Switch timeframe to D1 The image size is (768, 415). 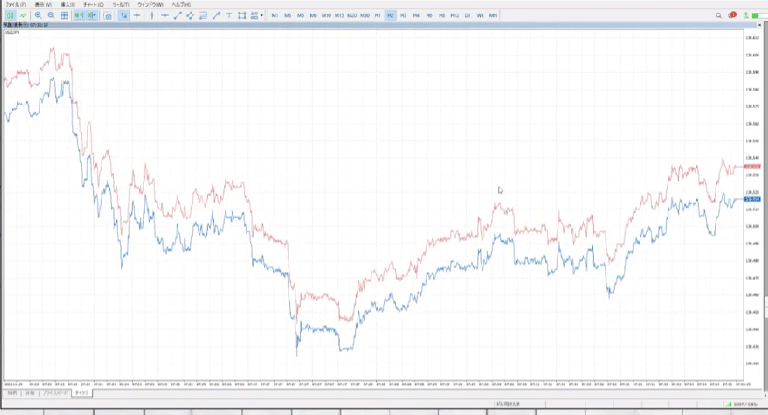click(x=467, y=16)
